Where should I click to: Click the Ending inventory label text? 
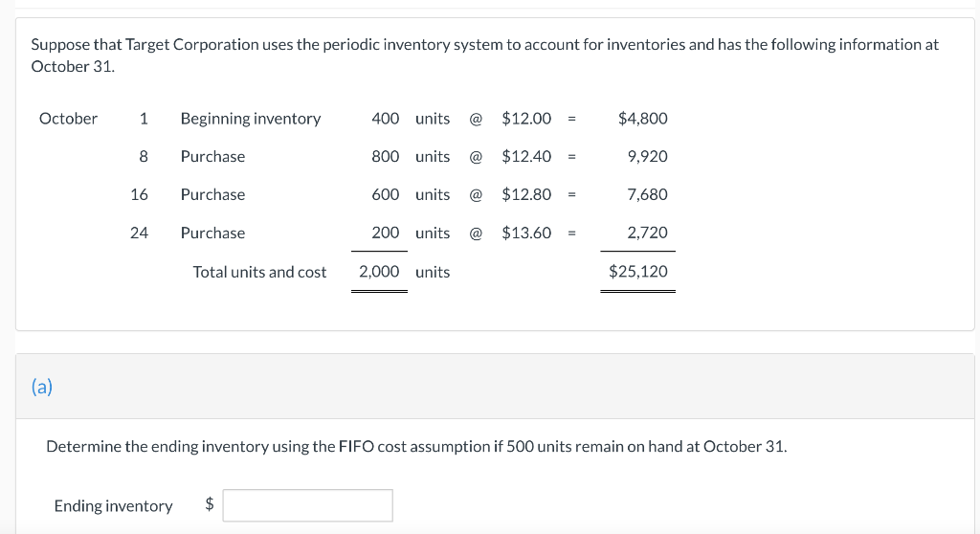(x=113, y=506)
